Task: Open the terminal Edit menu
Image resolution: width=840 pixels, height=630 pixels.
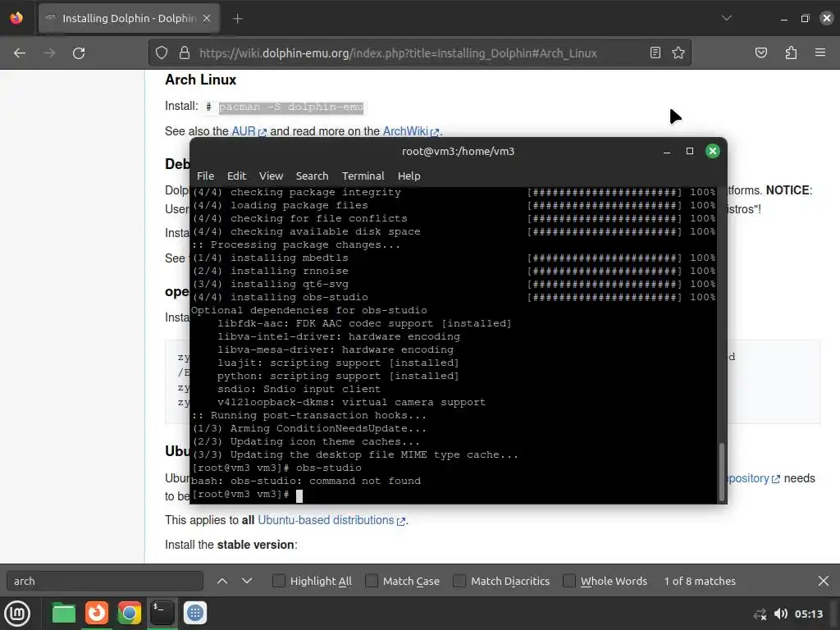Action: tap(236, 176)
